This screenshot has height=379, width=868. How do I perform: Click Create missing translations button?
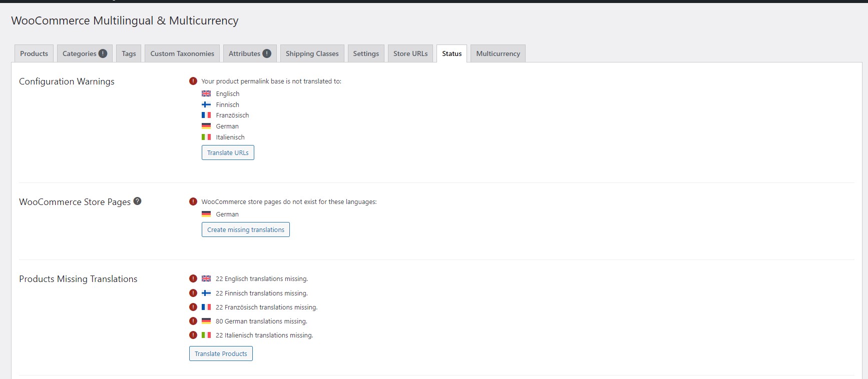pyautogui.click(x=246, y=229)
